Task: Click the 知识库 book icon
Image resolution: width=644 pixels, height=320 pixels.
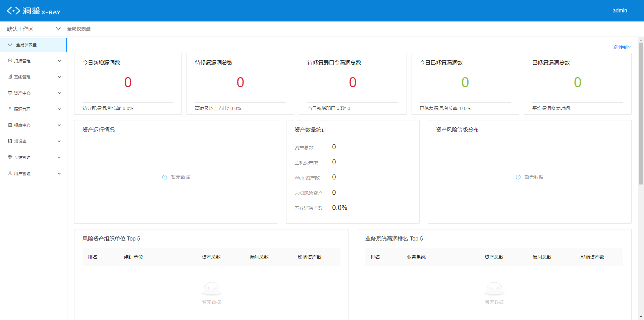Action: pos(10,141)
